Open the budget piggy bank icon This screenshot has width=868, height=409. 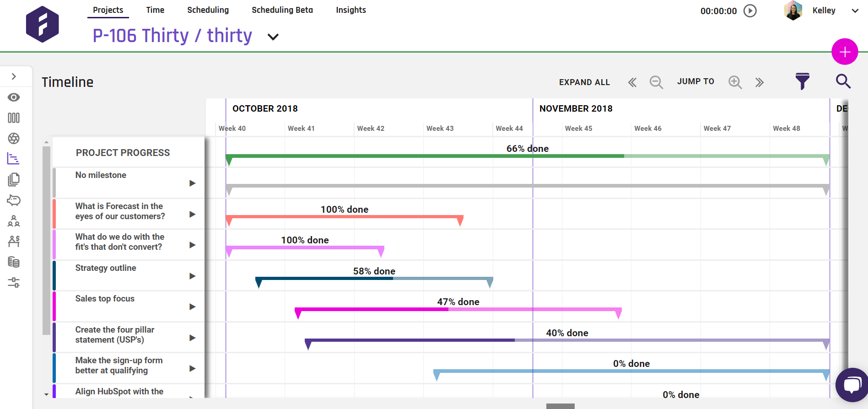(14, 200)
